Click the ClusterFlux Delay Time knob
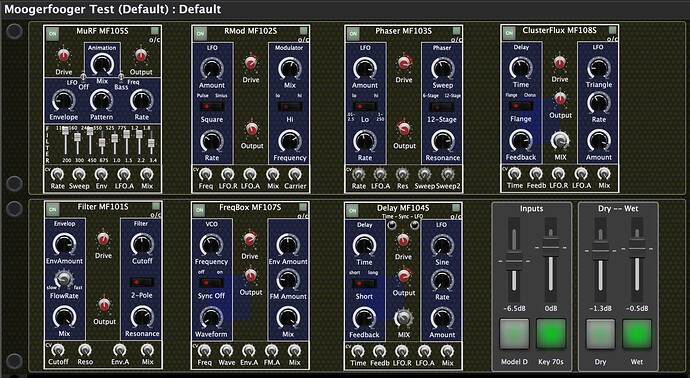This screenshot has width=690, height=378. tap(521, 68)
